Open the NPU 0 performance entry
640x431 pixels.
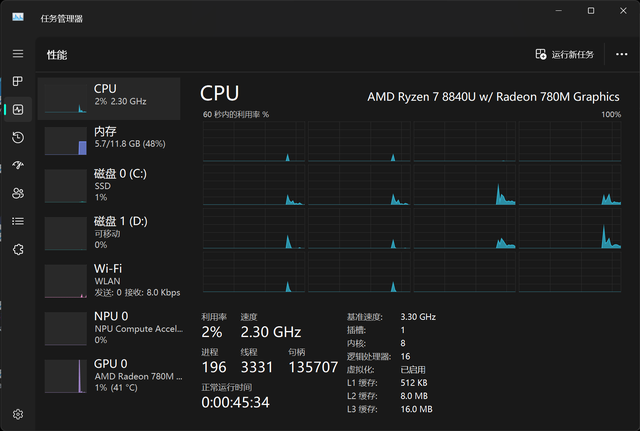(109, 327)
